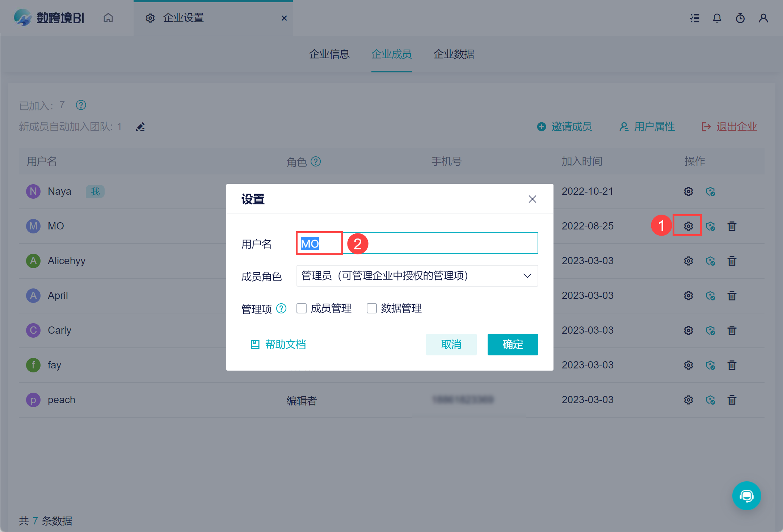
Task: Open the task list icon in header
Action: [694, 18]
